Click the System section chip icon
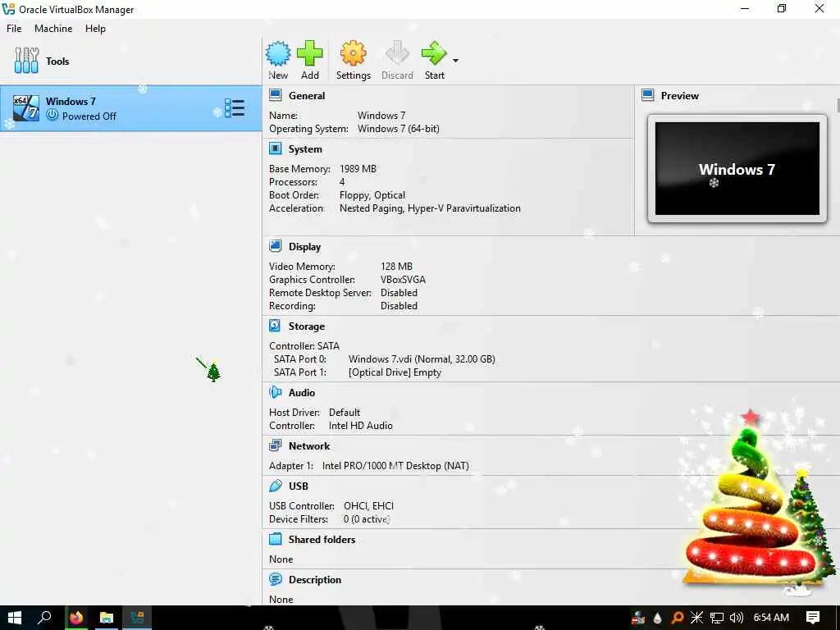This screenshot has height=630, width=840. (x=276, y=148)
